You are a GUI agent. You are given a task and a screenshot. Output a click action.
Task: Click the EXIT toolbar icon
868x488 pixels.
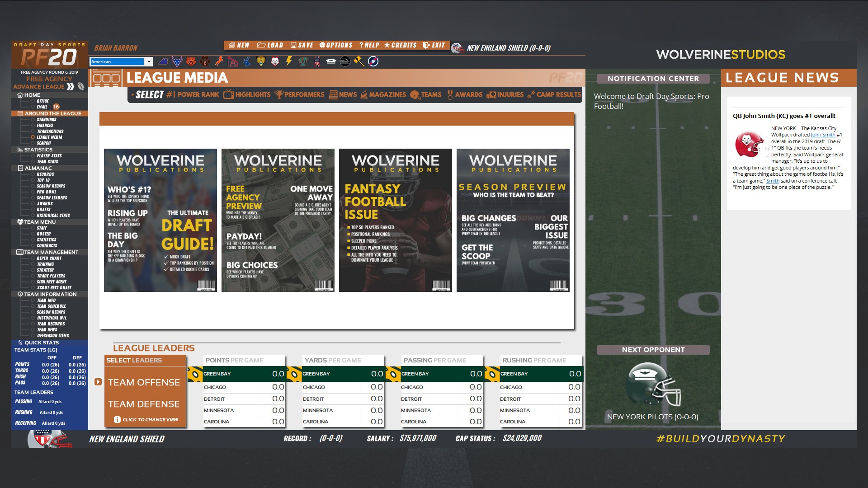[x=434, y=47]
